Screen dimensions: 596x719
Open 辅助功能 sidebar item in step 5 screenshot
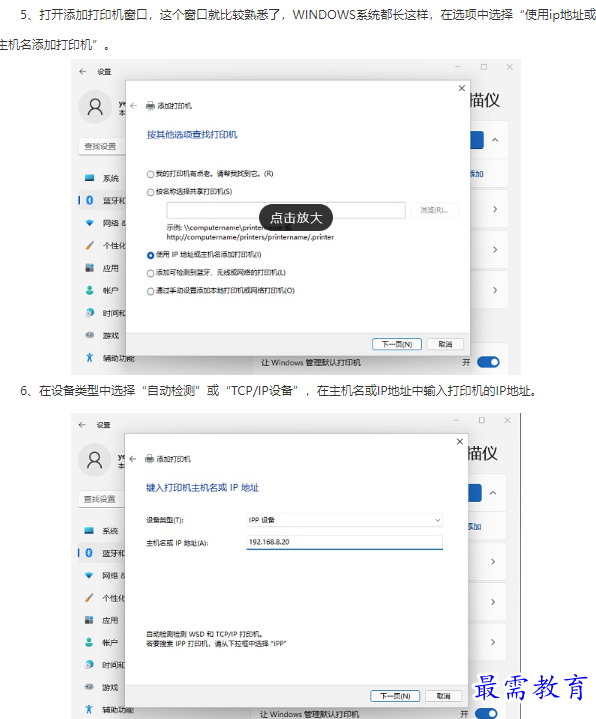(x=110, y=358)
